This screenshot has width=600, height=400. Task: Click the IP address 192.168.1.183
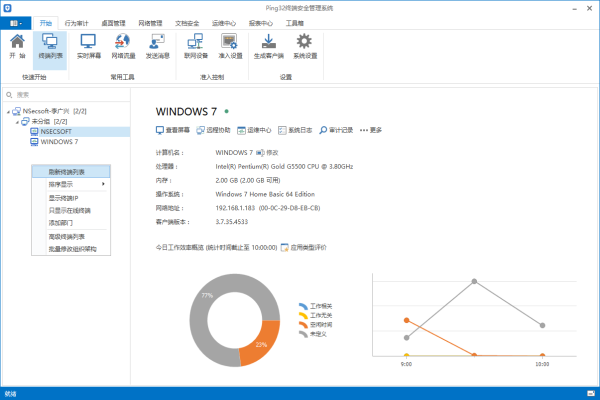[x=235, y=208]
